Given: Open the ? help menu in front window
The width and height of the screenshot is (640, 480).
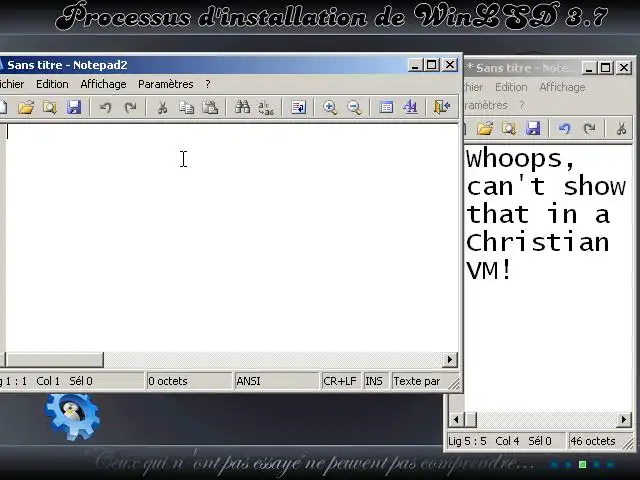Looking at the screenshot, I should (208, 84).
